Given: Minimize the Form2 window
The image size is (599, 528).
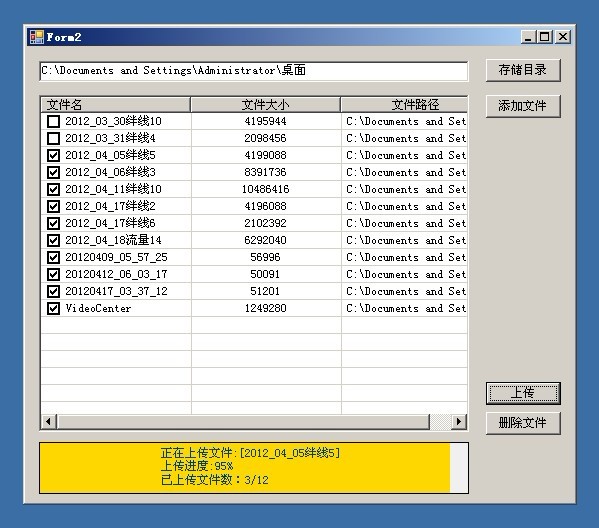Looking at the screenshot, I should (x=529, y=37).
